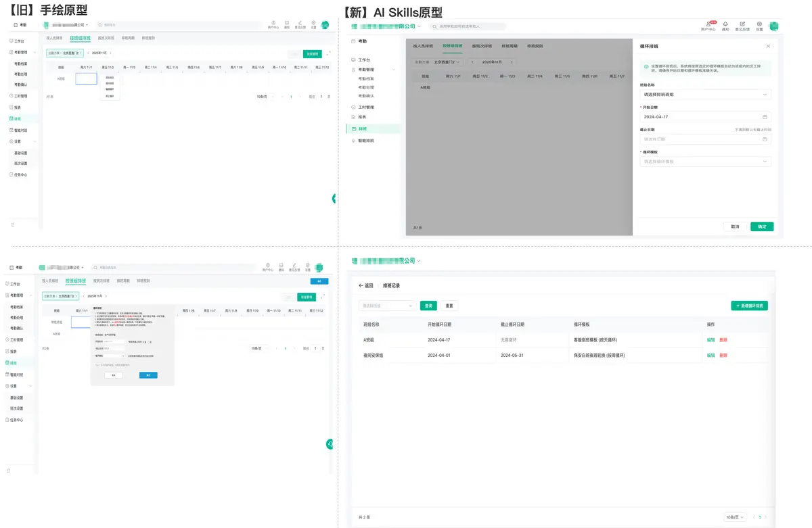The height and width of the screenshot is (528, 812).
Task: Click fullscreen expand icon in top-left old prototype
Action: tap(329, 53)
